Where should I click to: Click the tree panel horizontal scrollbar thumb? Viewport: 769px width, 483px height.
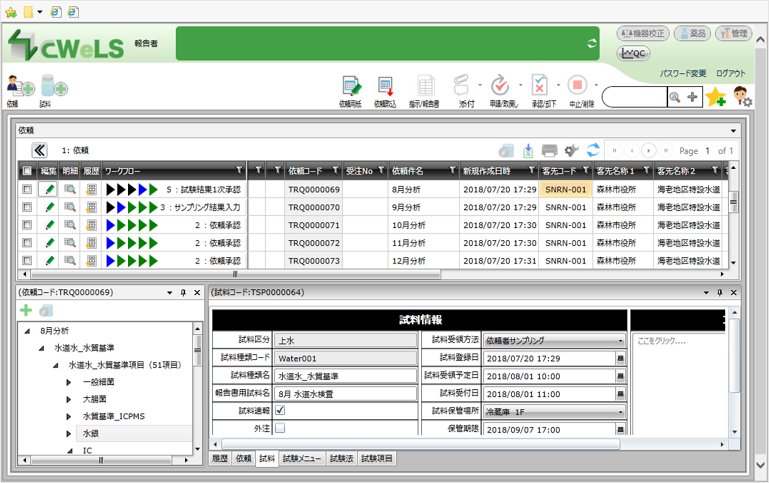[101, 460]
